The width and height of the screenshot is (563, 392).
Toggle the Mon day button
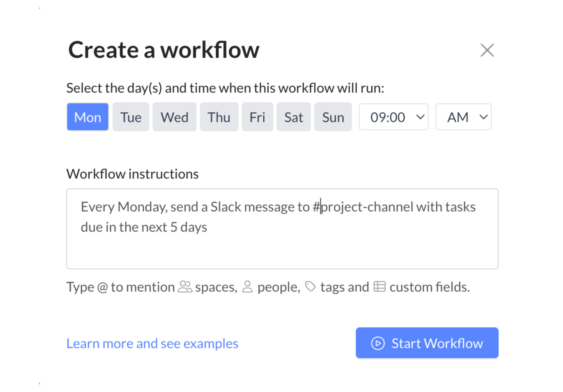[88, 117]
